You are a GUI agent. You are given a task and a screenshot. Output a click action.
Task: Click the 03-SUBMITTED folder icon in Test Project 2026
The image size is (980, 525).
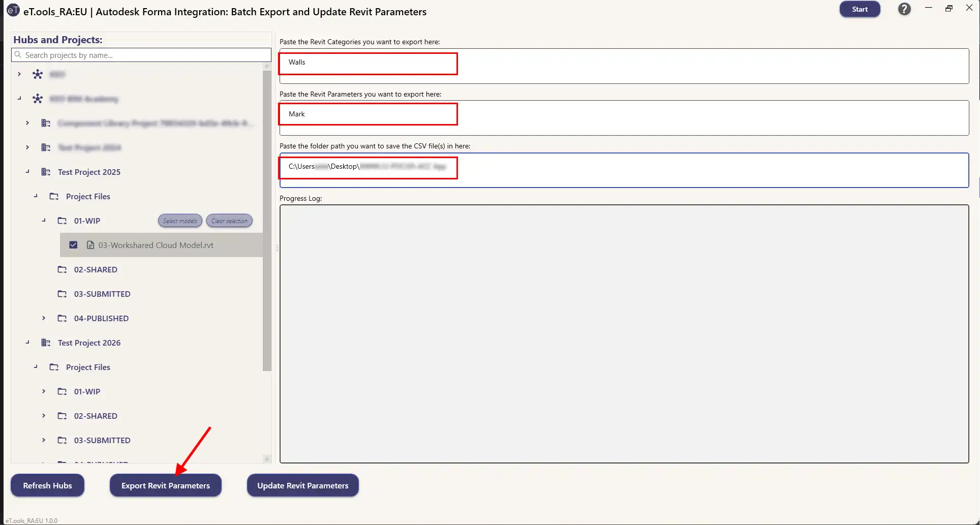(62, 440)
